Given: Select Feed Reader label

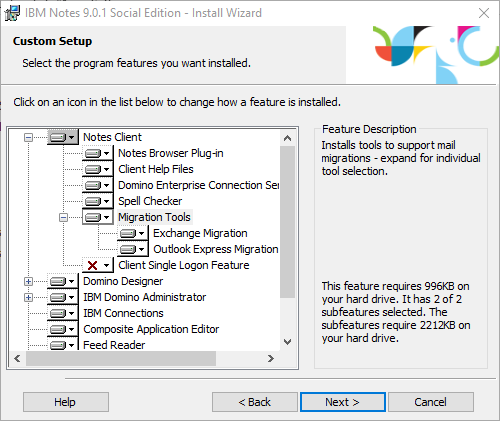Looking at the screenshot, I should tap(114, 345).
